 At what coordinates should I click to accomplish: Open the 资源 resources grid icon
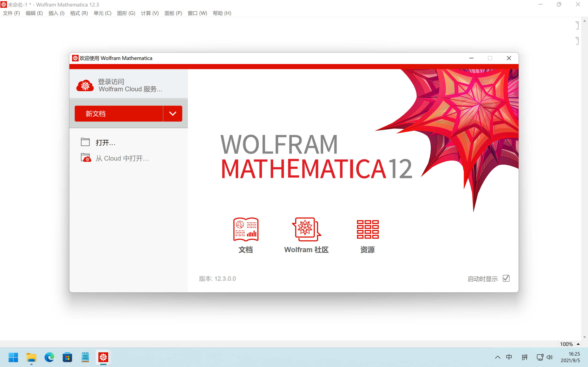click(x=368, y=229)
